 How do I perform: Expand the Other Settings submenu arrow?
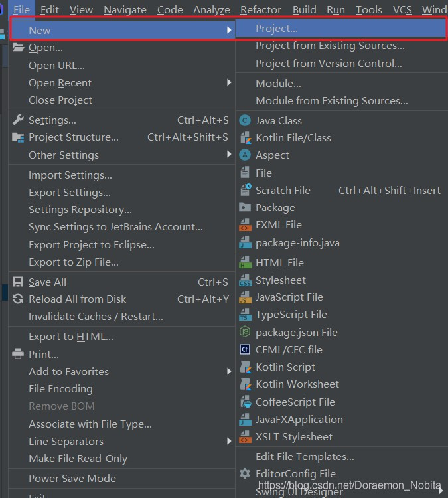coord(229,154)
